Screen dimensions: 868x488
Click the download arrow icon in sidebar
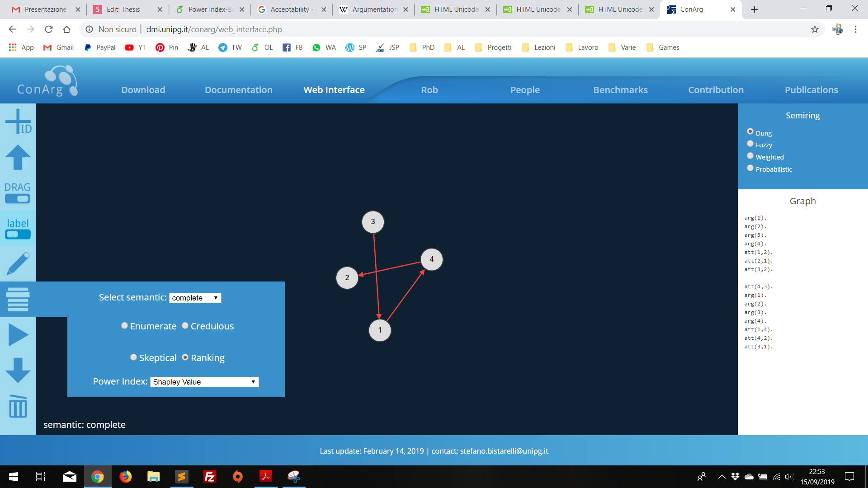(18, 371)
